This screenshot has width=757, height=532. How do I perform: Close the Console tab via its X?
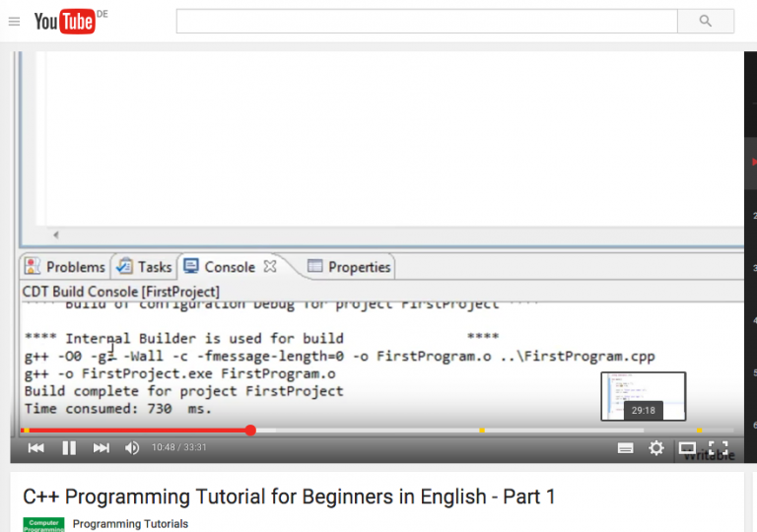coord(270,266)
